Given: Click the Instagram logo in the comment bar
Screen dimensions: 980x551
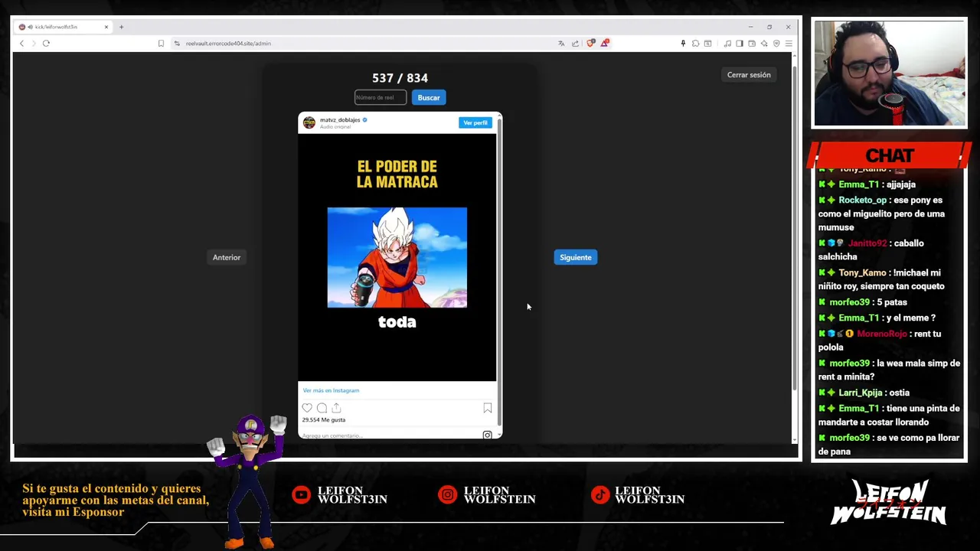Looking at the screenshot, I should pyautogui.click(x=487, y=435).
